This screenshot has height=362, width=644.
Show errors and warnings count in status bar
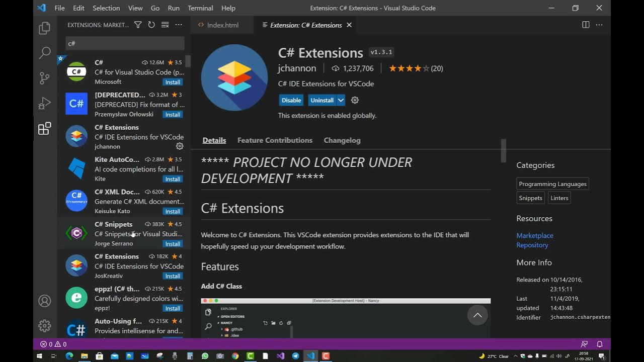53,344
